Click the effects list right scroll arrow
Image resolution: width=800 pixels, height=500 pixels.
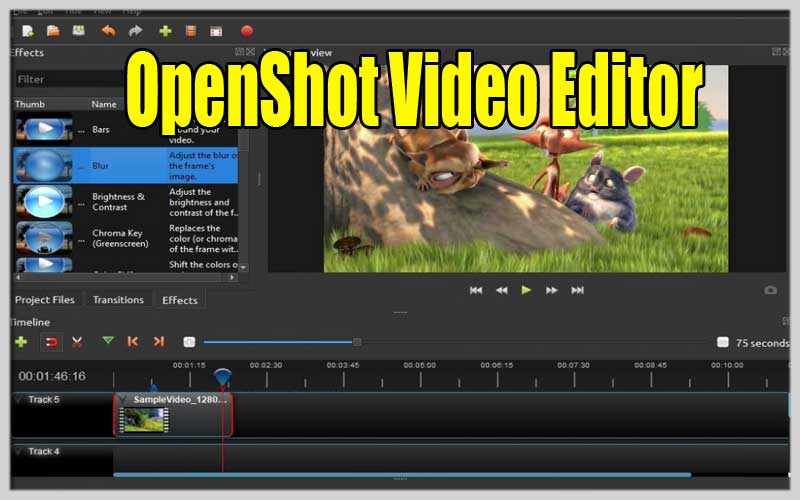tap(233, 277)
